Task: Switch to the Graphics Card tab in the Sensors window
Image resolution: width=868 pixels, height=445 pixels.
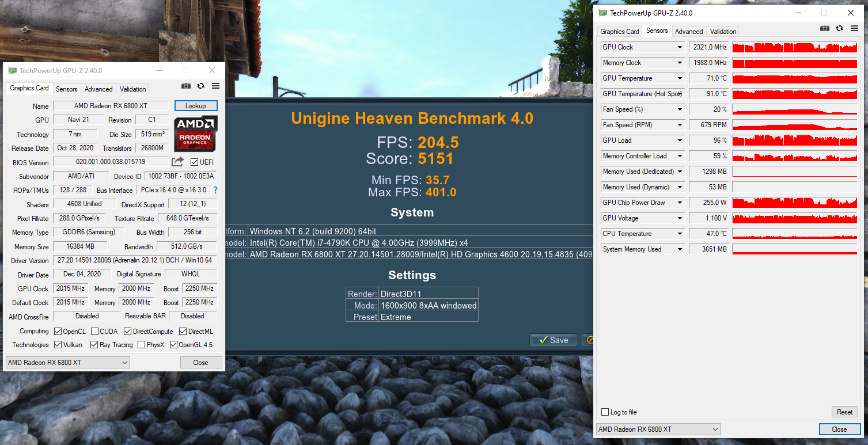Action: (620, 32)
